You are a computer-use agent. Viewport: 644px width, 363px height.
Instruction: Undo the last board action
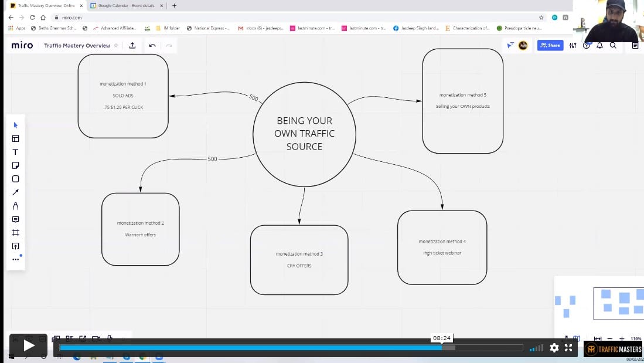152,46
